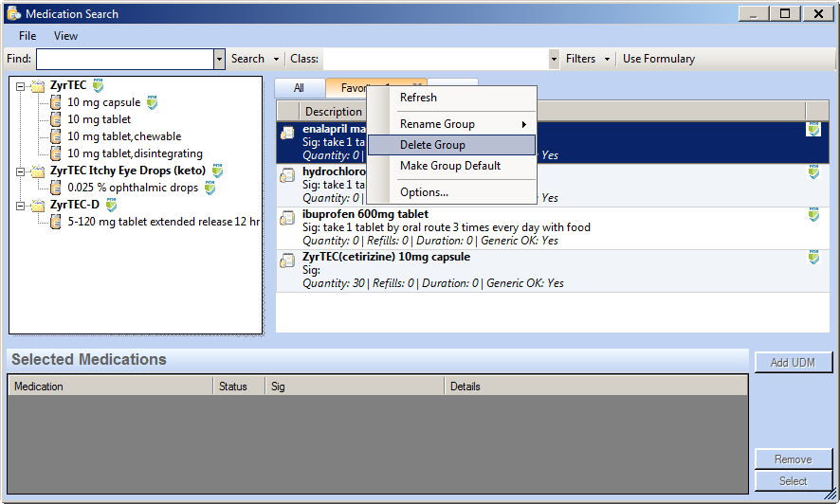Click the ophthalmic drops pill bottle icon
The width and height of the screenshot is (840, 504).
coord(55,188)
